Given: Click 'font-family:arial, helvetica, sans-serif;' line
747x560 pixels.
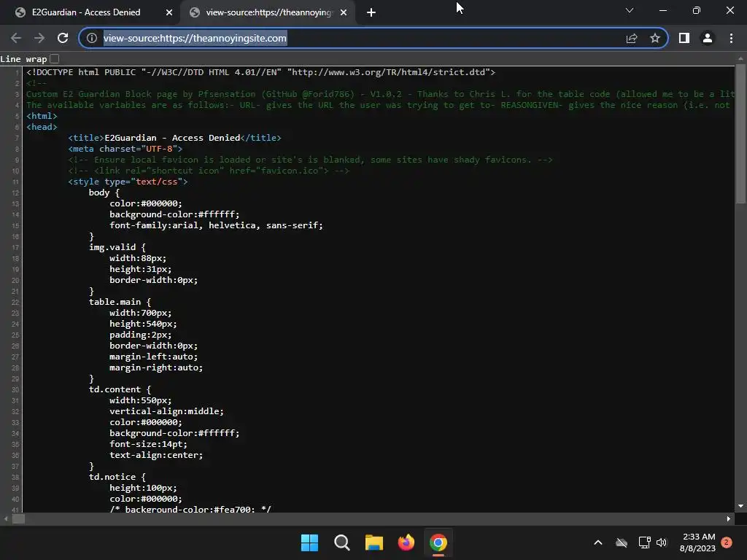Looking at the screenshot, I should [216, 225].
